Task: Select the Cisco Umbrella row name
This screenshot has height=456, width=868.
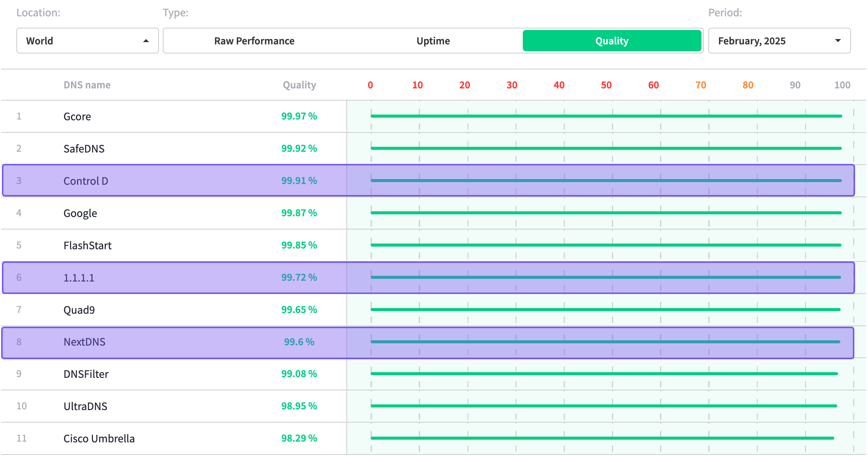Action: click(99, 439)
